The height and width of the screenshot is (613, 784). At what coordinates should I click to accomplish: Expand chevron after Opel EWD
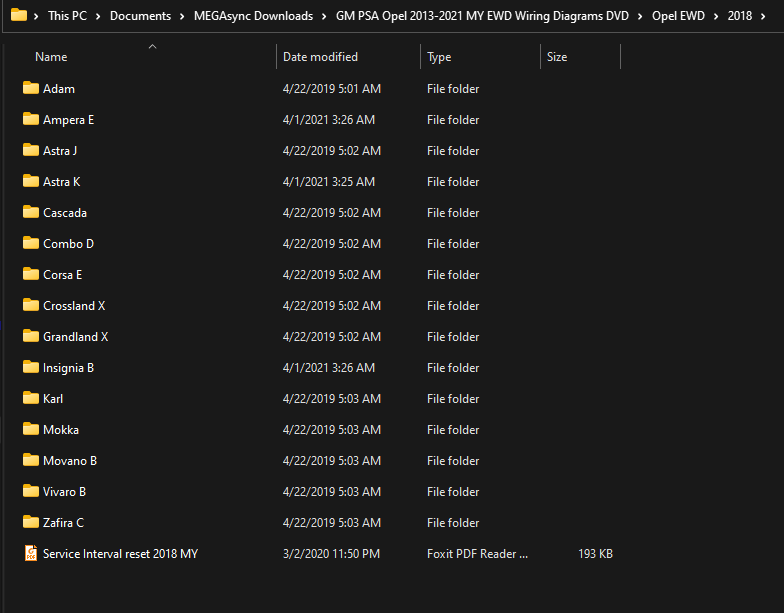tap(716, 16)
